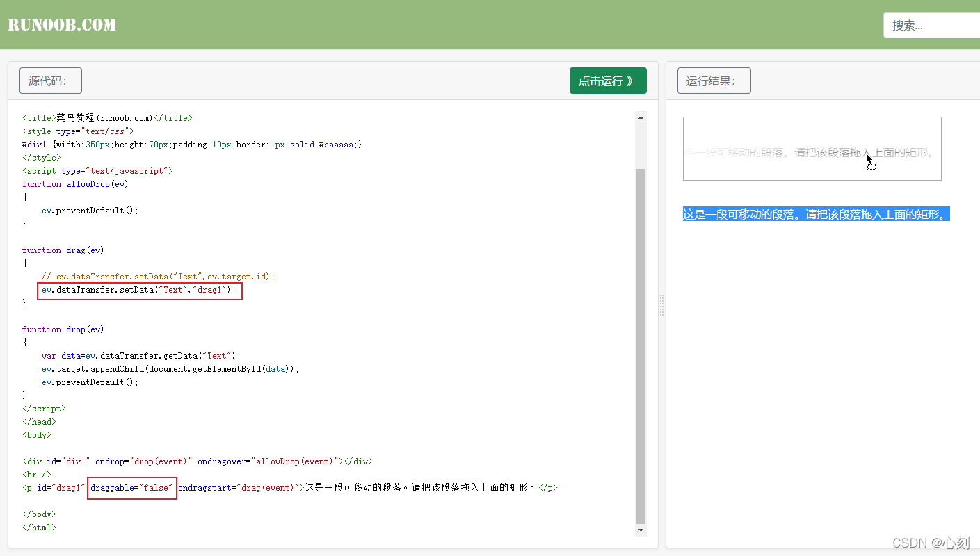Click the #div1 CSS rule line
Viewport: 980px width, 556px height.
[192, 145]
